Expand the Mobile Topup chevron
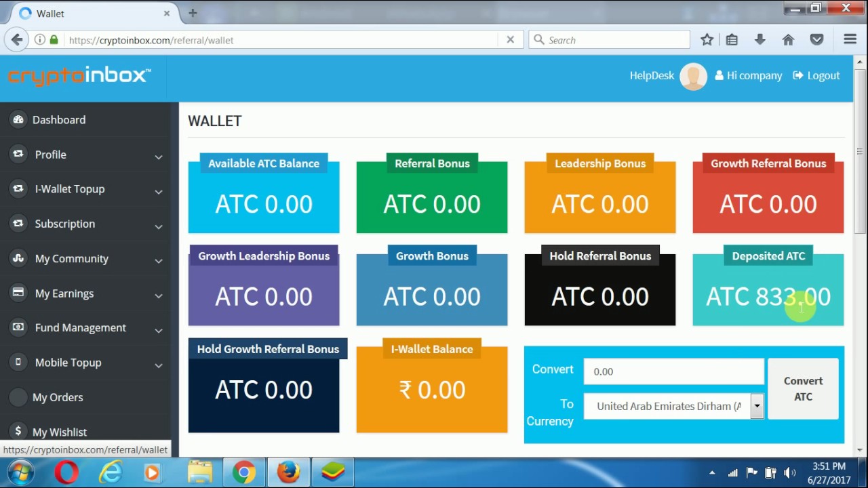 [x=158, y=365]
